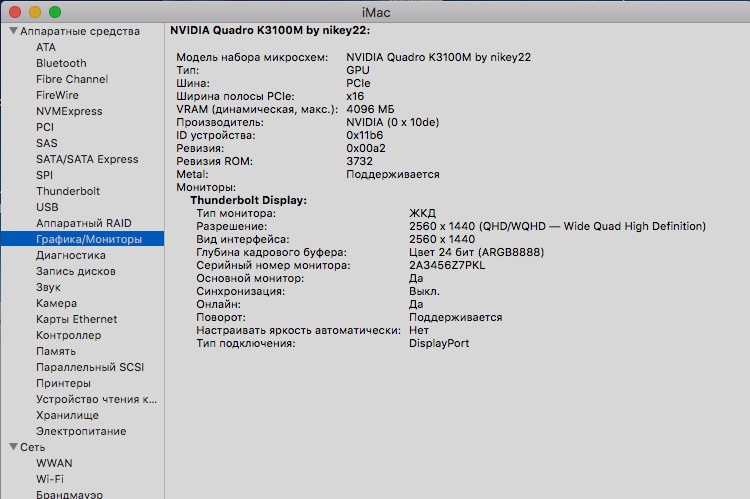750x499 pixels.
Task: Click the Шина value PCIe
Action: click(358, 83)
